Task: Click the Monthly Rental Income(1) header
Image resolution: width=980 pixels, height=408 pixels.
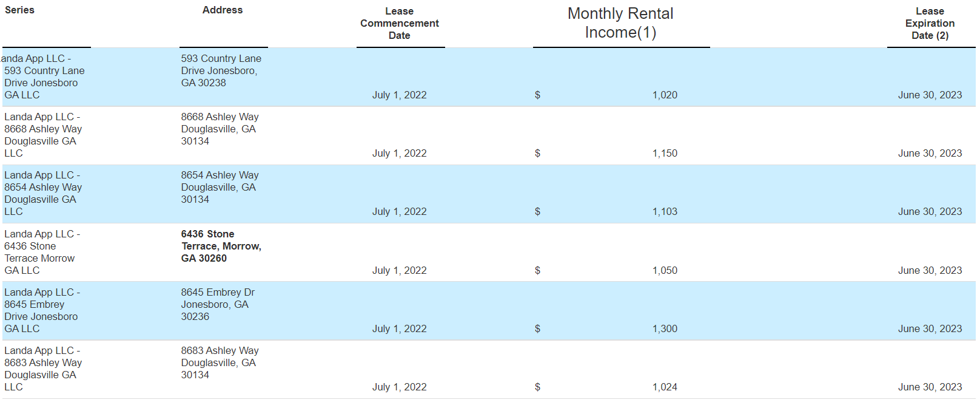Action: coord(620,22)
